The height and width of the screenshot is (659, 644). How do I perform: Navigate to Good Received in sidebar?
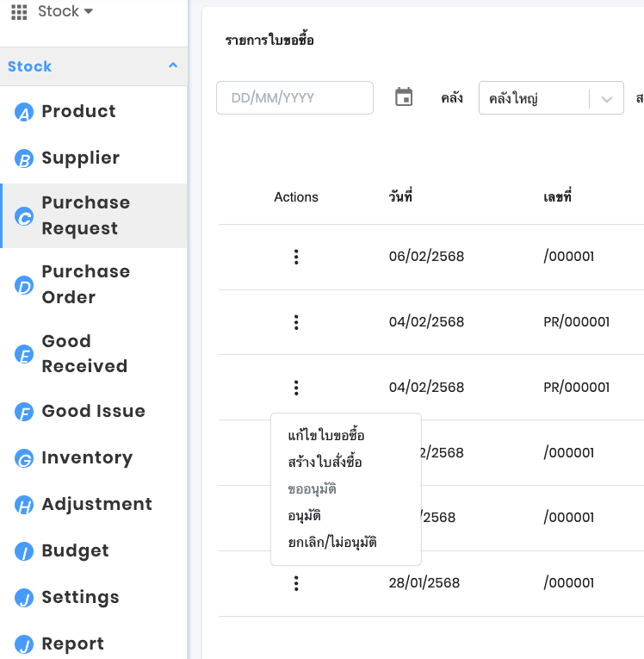(x=84, y=353)
